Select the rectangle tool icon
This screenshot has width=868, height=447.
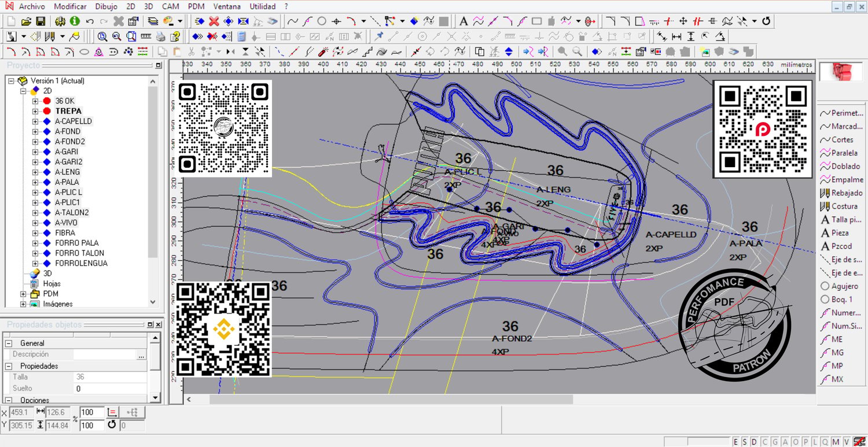tap(536, 21)
